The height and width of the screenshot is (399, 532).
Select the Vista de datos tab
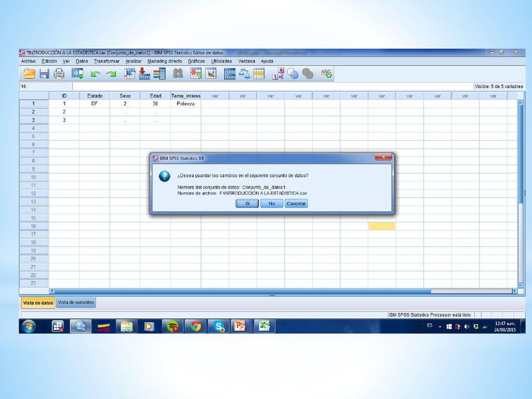pos(38,303)
